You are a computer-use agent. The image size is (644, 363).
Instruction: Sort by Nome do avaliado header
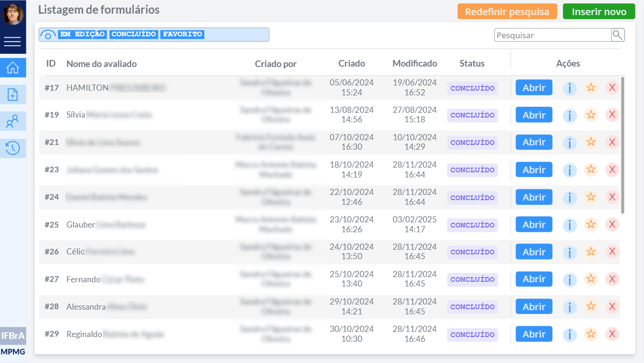(x=101, y=64)
